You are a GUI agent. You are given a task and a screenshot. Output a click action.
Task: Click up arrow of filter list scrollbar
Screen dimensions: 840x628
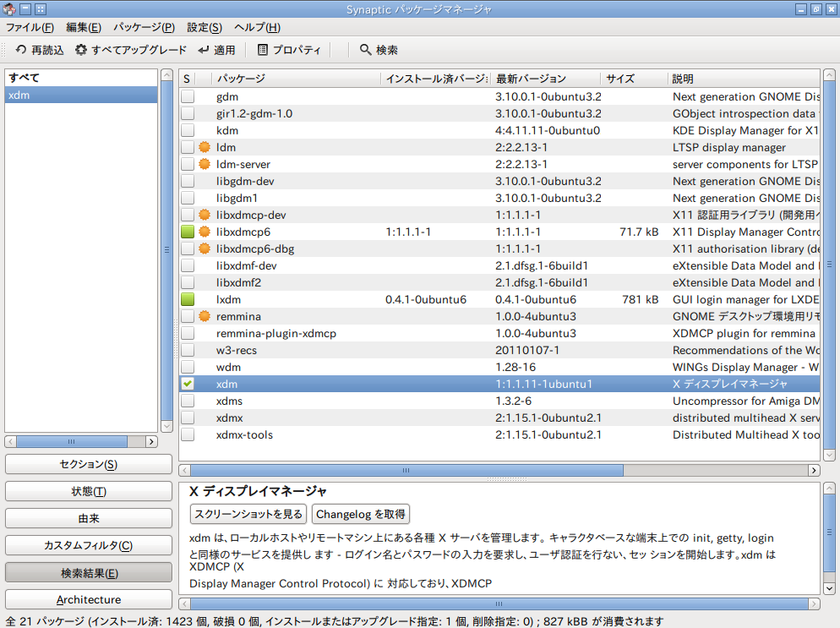166,74
